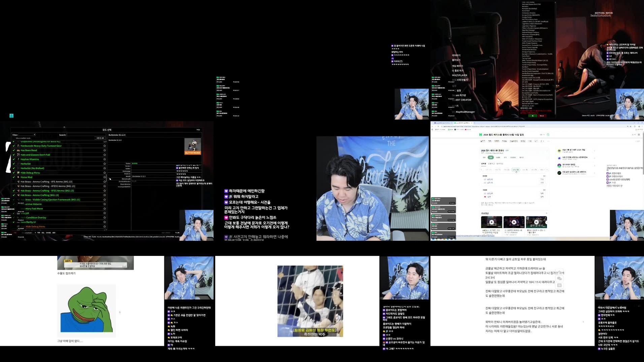Uncheck the Horse Mod checkbox
Screen dimensions: 644x362
(14, 177)
